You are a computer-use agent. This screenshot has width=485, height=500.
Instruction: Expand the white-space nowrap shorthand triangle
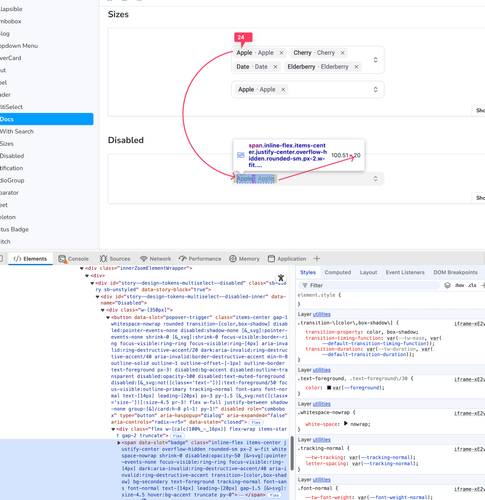[345, 424]
